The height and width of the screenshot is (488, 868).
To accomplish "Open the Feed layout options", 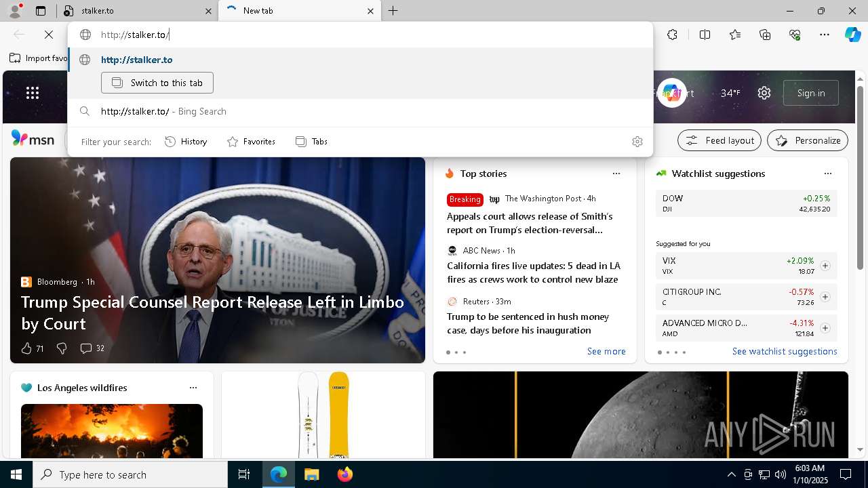I will [x=719, y=140].
